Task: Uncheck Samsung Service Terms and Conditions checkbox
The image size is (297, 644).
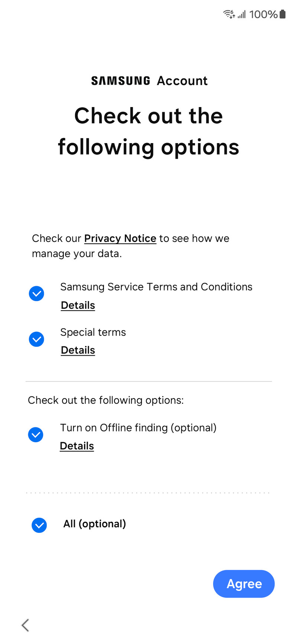Action: click(x=36, y=294)
